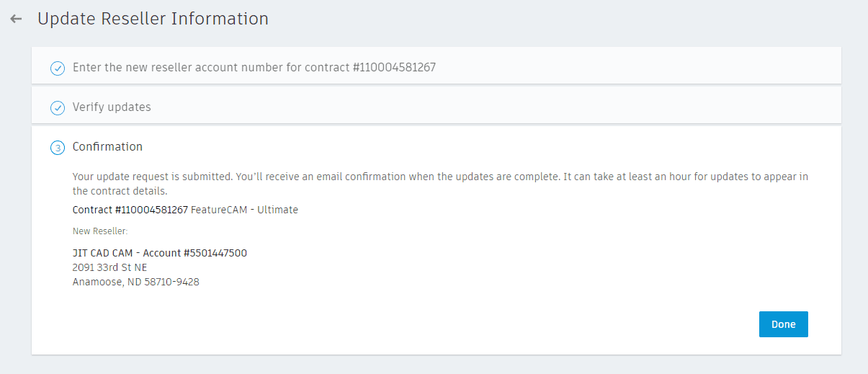Click the 'Update Reseller Information' page title
Screen dimensions: 868x374
(153, 19)
